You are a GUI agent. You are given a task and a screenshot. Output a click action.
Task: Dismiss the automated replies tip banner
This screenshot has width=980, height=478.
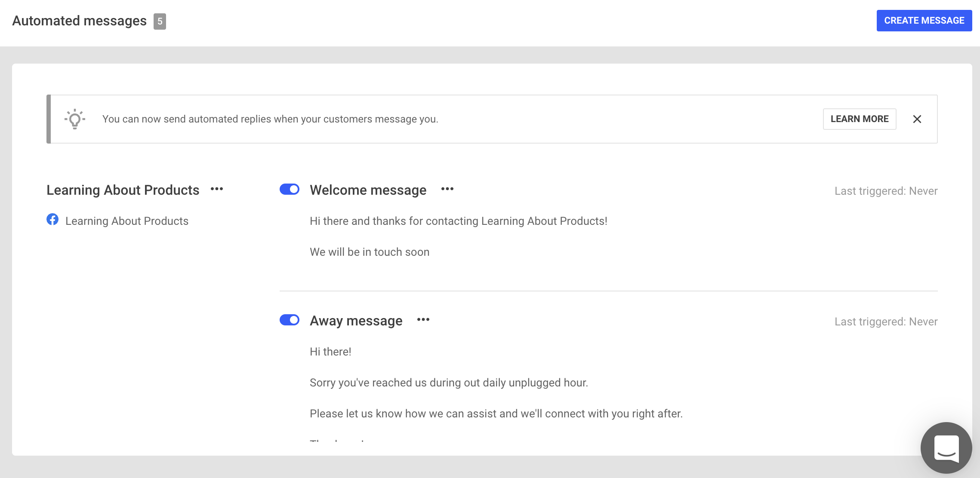(x=917, y=119)
